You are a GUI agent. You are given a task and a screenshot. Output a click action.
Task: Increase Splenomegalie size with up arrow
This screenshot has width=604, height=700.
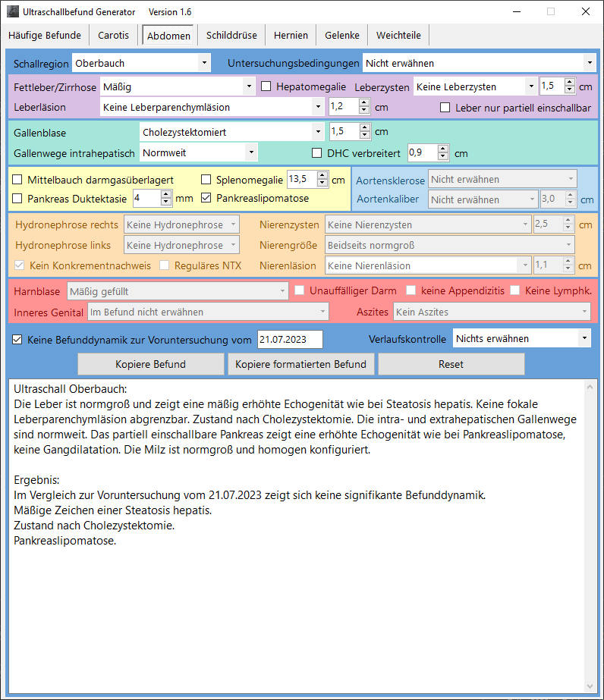(x=322, y=176)
